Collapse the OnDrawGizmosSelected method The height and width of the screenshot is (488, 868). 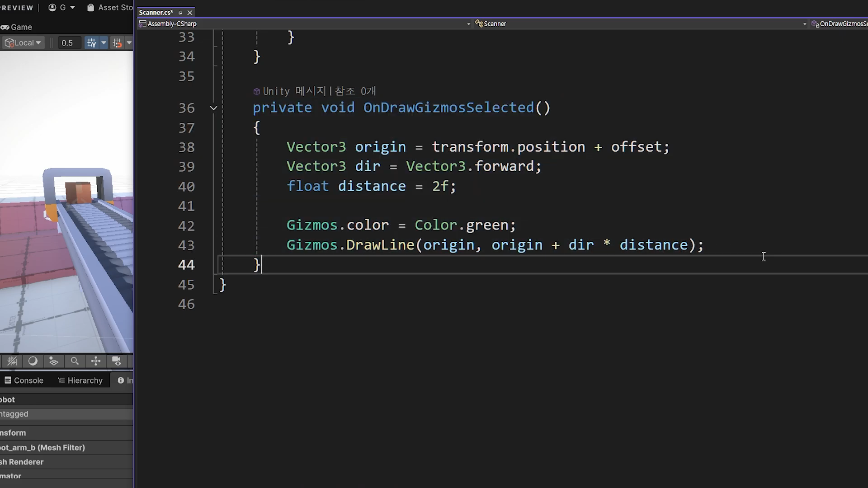[x=214, y=108]
